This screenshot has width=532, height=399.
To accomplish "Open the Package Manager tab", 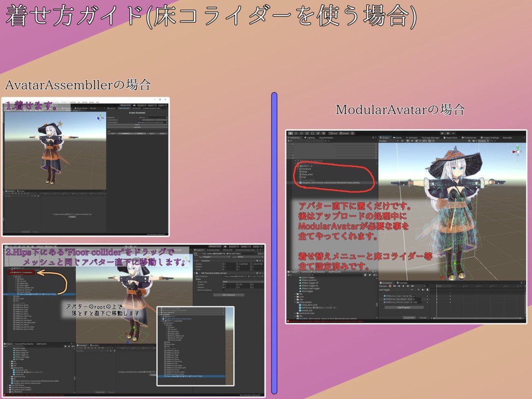I will coord(431,138).
